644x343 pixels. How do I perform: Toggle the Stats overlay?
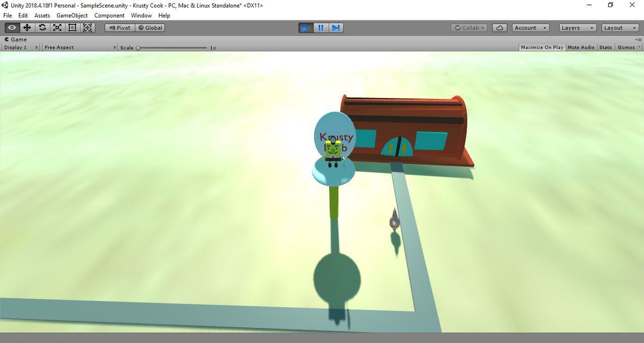(606, 47)
